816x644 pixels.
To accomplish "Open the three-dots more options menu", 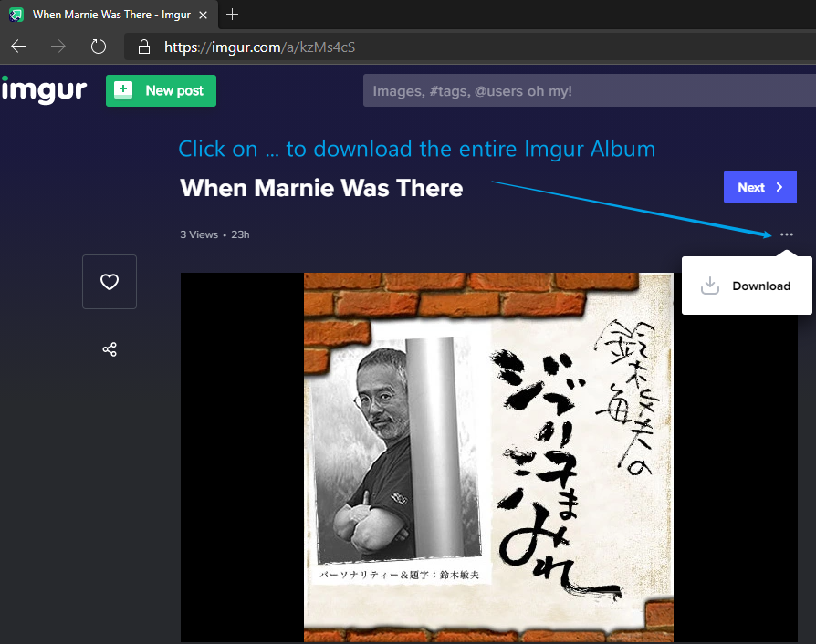I will [787, 234].
